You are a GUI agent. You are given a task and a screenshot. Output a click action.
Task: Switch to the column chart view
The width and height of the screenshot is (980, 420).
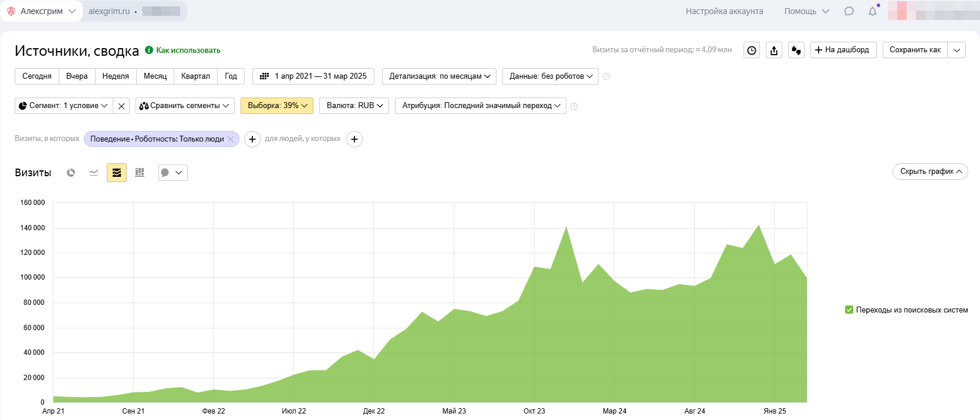[140, 173]
